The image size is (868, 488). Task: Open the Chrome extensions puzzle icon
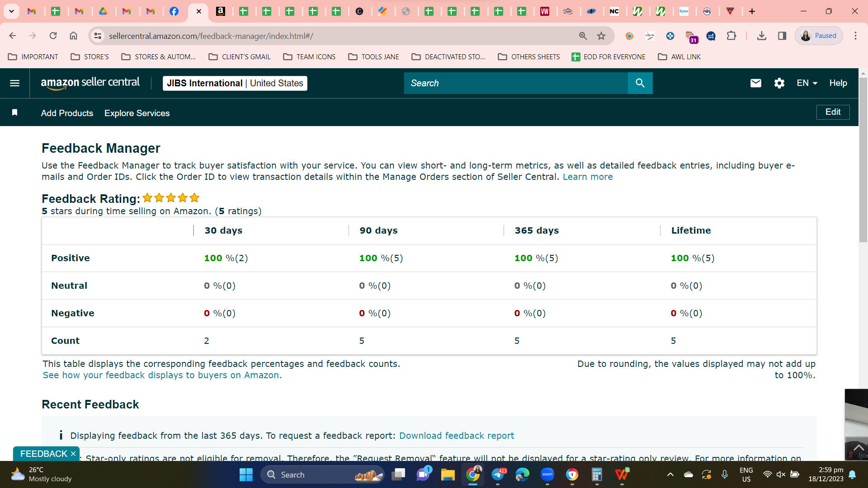(731, 36)
